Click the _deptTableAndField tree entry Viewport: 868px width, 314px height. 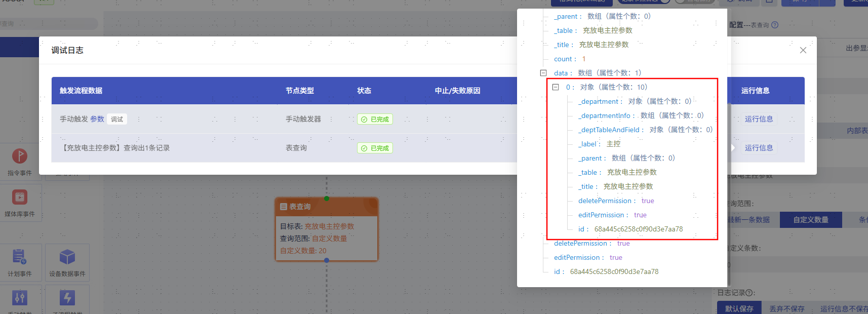tap(646, 130)
